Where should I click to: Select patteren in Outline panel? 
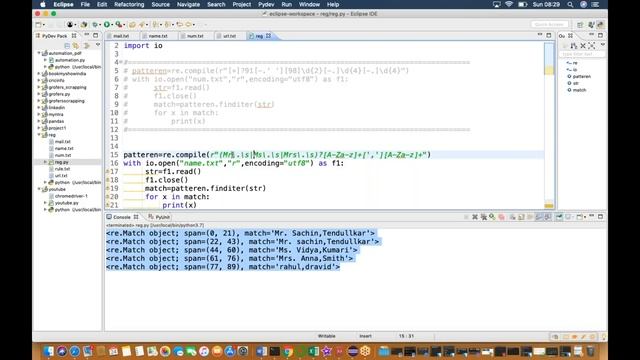[x=581, y=76]
